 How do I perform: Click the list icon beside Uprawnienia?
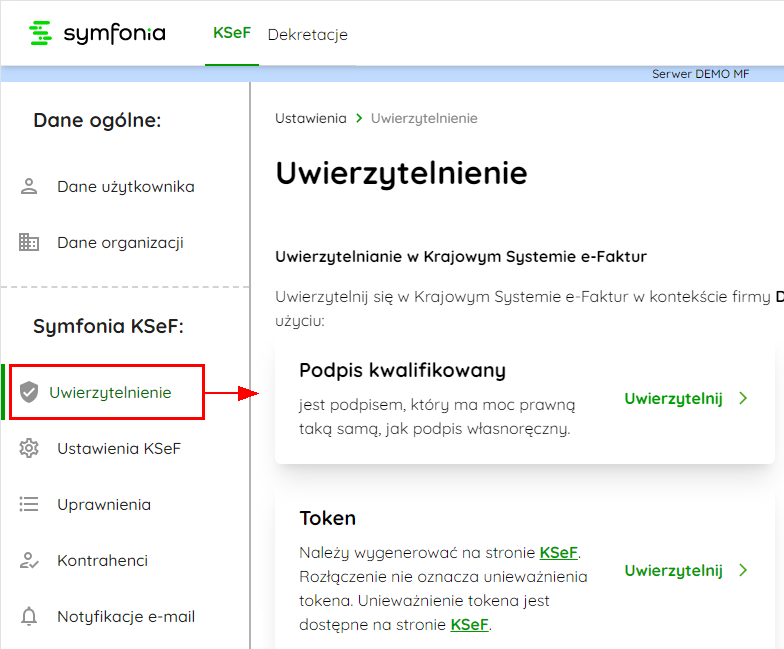click(x=29, y=504)
